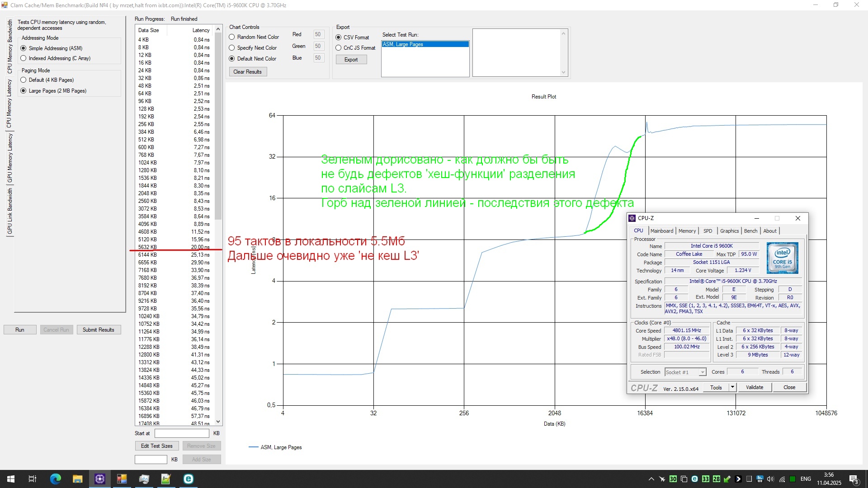
Task: Select Default (4 KB Pages) paging mode
Action: [x=24, y=80]
